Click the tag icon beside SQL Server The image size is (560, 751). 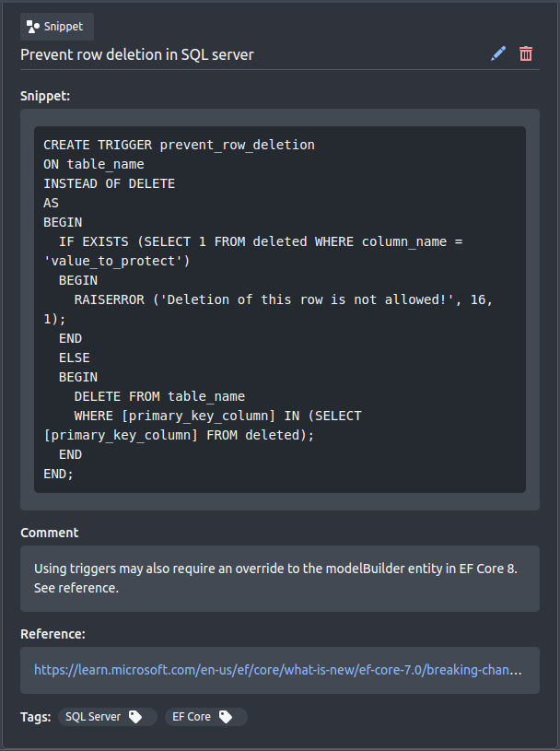[135, 717]
